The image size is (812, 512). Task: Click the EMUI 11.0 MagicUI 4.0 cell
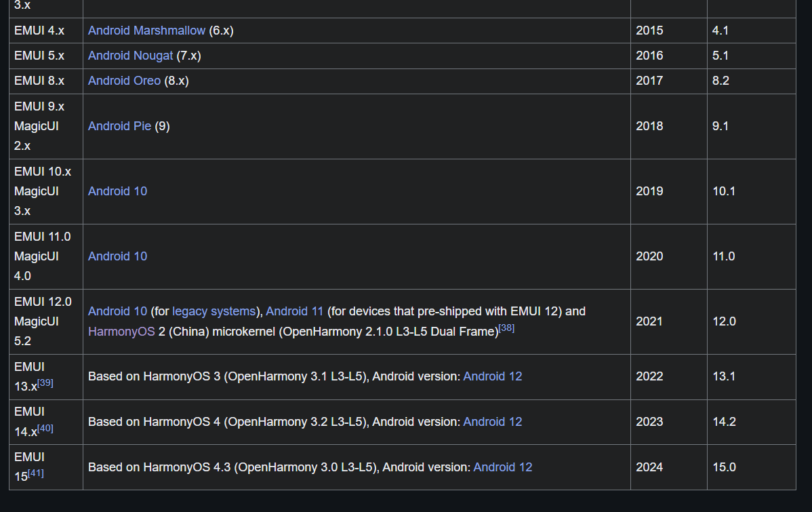click(46, 257)
